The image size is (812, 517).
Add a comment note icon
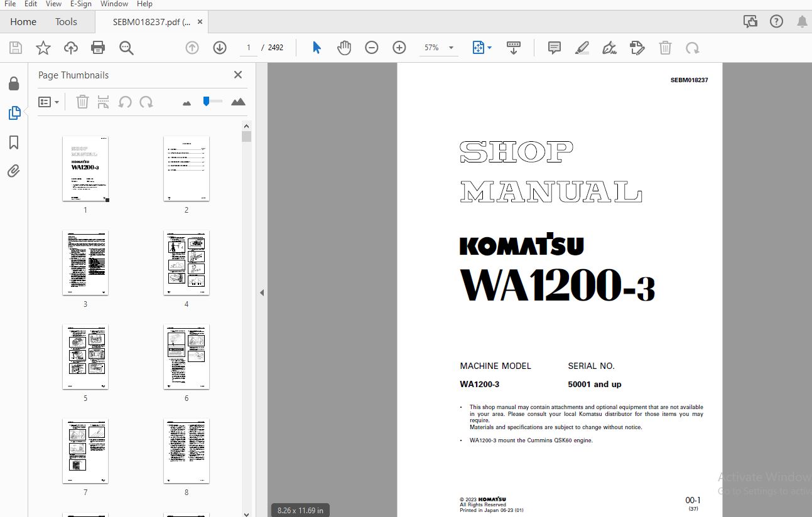[x=555, y=48]
